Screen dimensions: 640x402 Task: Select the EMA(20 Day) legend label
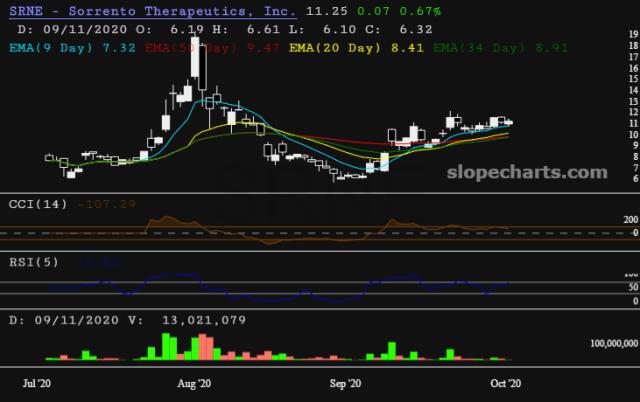[x=356, y=48]
